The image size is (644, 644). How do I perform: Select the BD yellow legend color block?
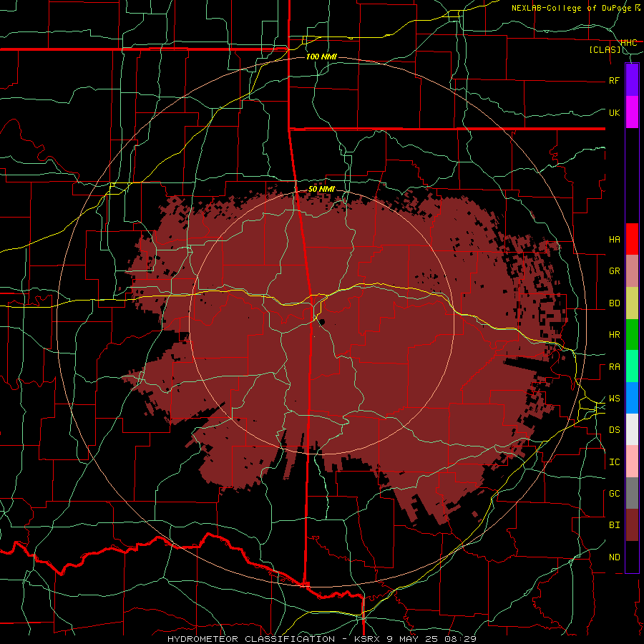point(632,303)
